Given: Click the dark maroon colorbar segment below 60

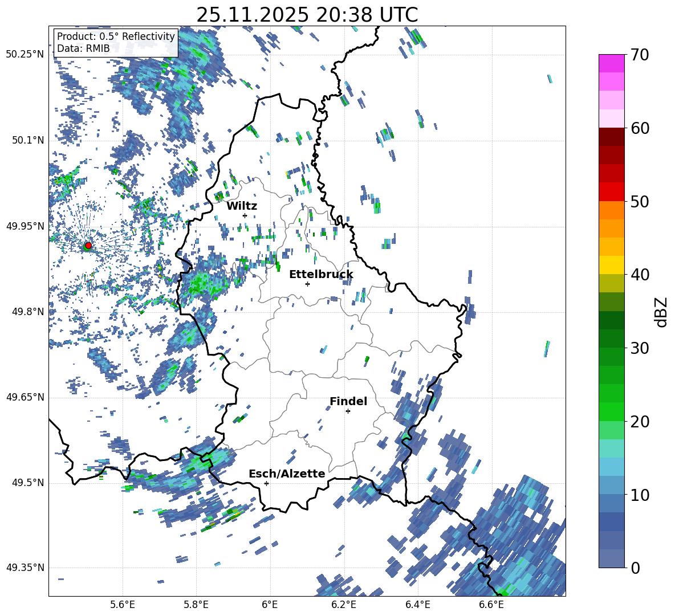Looking at the screenshot, I should point(611,137).
